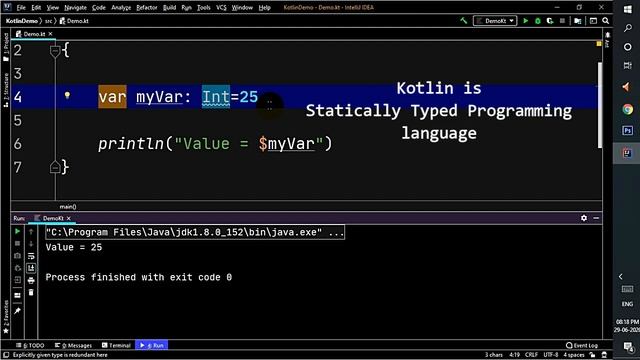The width and height of the screenshot is (640, 360).
Task: Open the Terminal tool window button
Action: point(116,345)
